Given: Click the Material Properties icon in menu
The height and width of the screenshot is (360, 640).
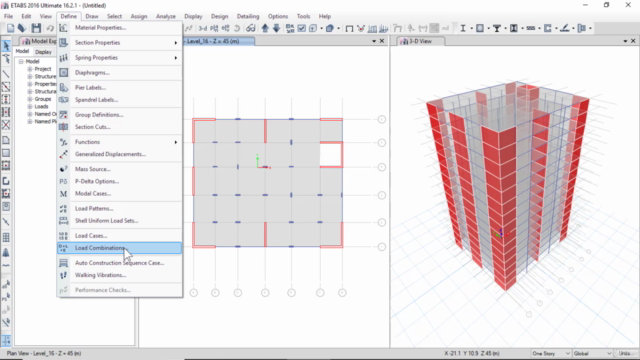Looking at the screenshot, I should 63,28.
